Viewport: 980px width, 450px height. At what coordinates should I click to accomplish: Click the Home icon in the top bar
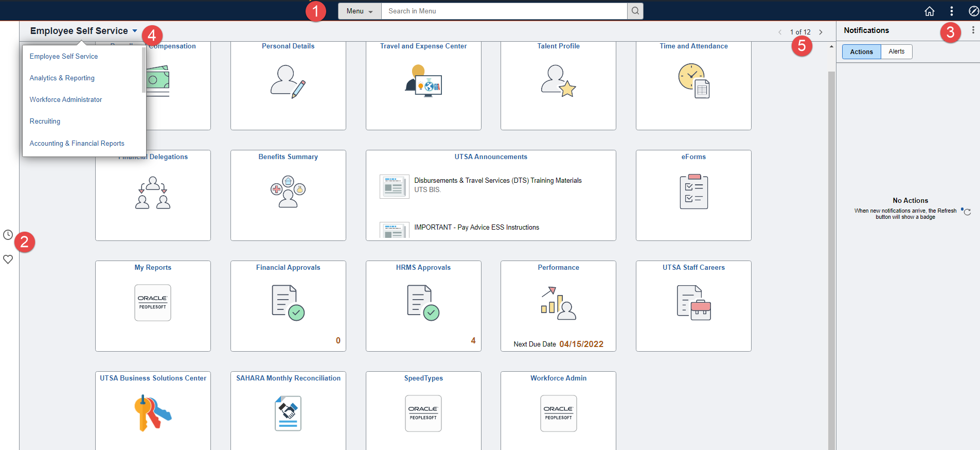[929, 11]
